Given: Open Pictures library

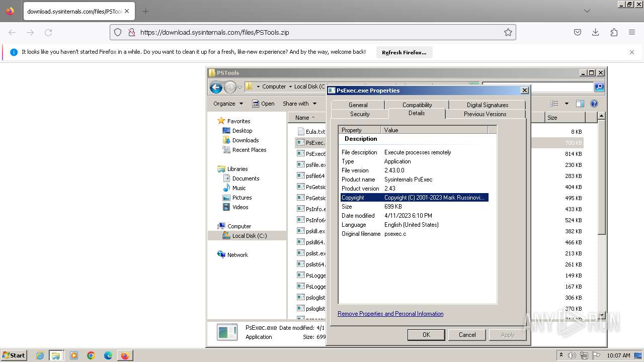Looking at the screenshot, I should (242, 198).
